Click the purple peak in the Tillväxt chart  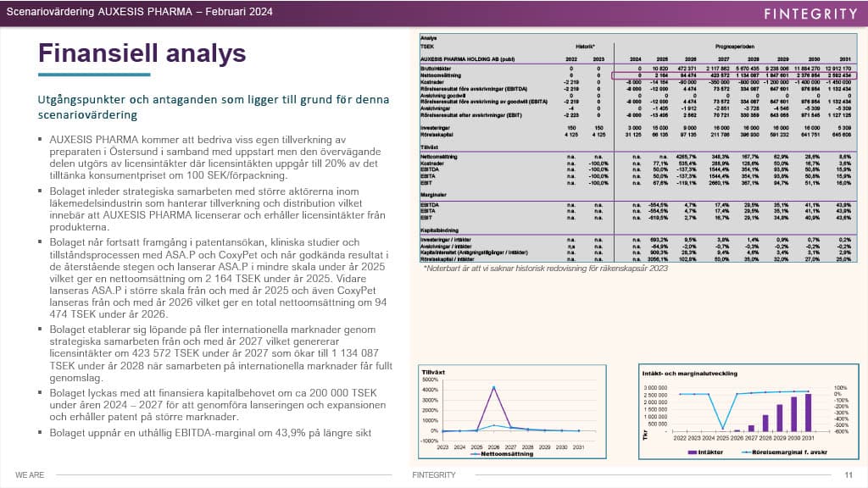coord(494,387)
